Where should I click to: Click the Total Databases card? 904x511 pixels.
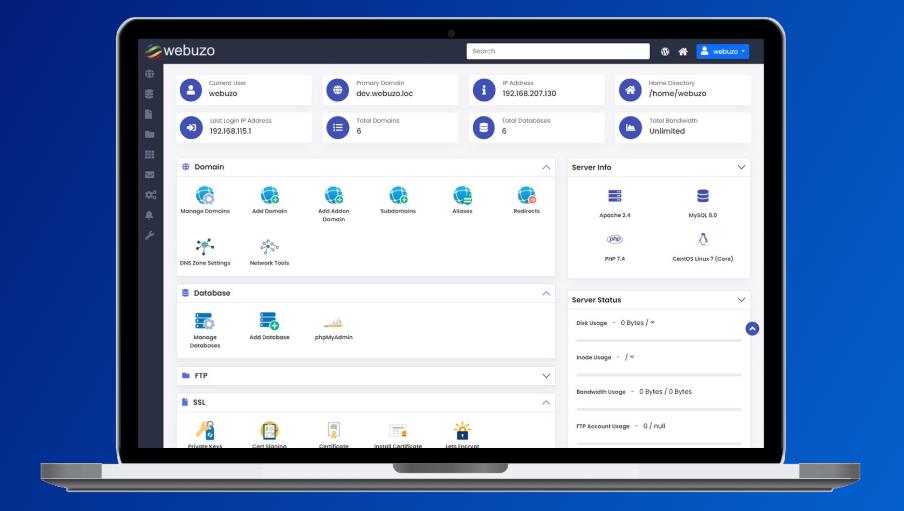(x=537, y=127)
